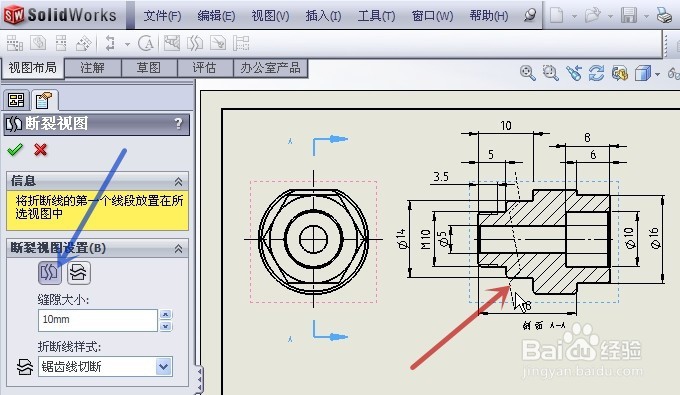Image resolution: width=680 pixels, height=395 pixels.
Task: Select the Ø16 dimension text
Action: pyautogui.click(x=655, y=238)
